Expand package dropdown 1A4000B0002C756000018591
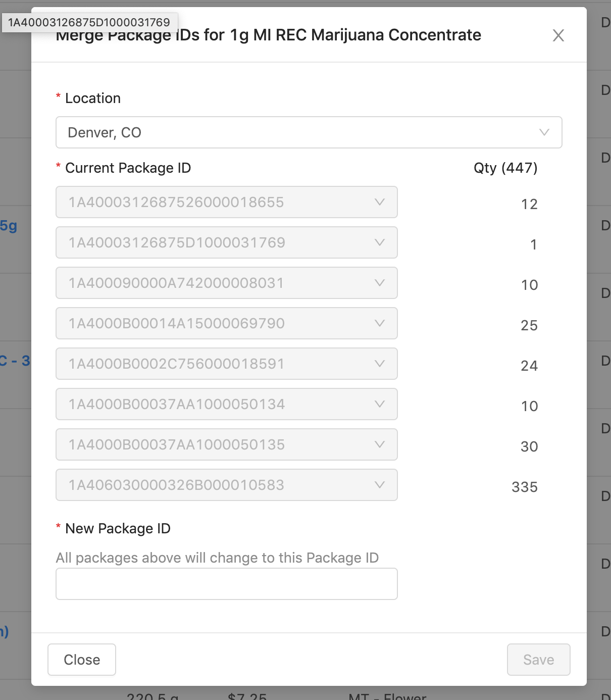Viewport: 611px width, 700px height. click(x=226, y=364)
